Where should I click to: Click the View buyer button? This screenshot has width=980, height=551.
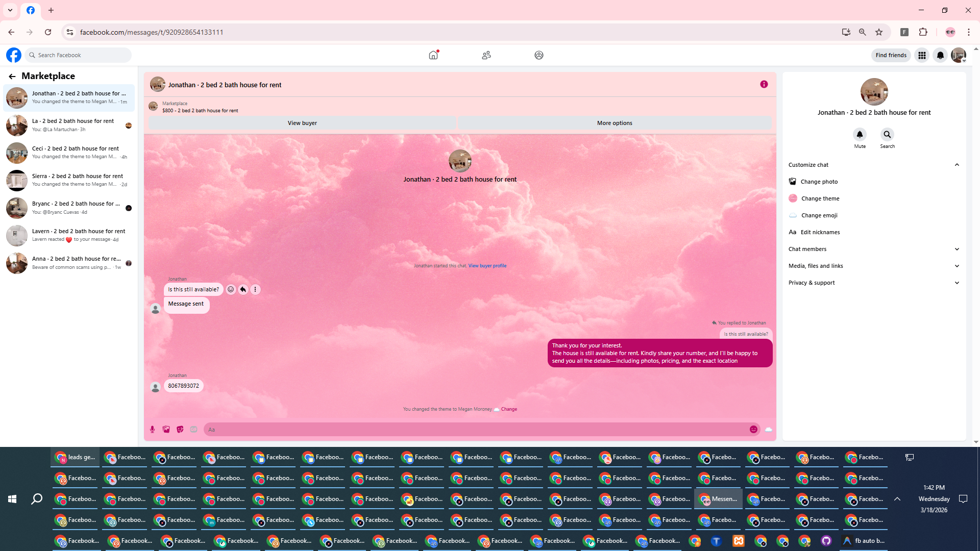[302, 123]
